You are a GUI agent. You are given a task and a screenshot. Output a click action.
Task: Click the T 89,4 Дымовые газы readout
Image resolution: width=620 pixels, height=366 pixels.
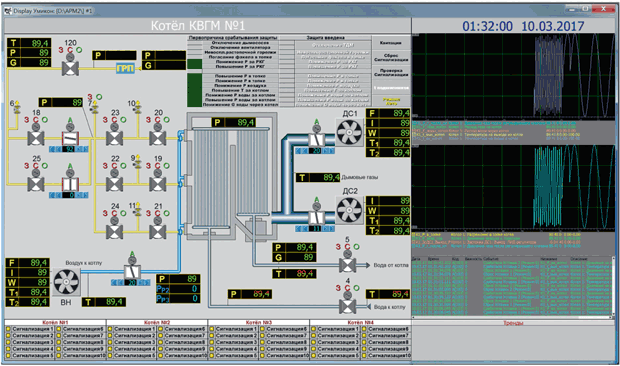click(x=318, y=177)
